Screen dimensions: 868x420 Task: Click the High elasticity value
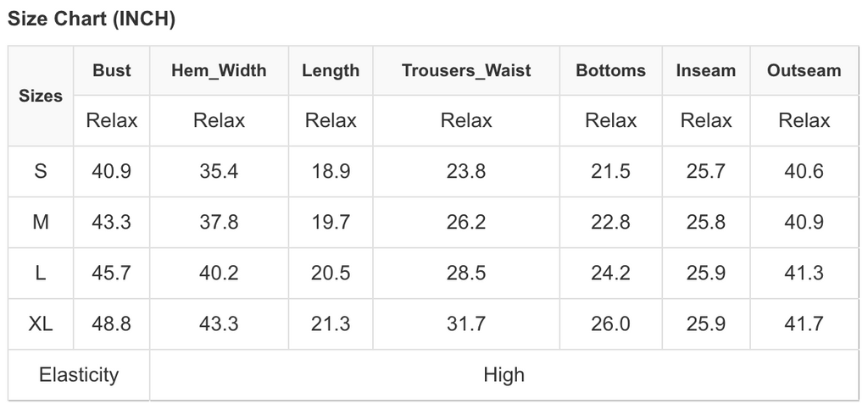[504, 374]
